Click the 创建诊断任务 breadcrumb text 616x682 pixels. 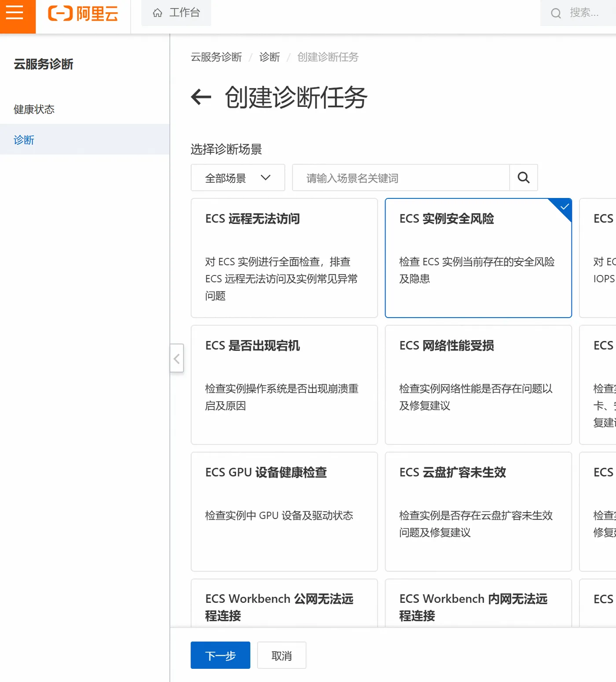328,57
